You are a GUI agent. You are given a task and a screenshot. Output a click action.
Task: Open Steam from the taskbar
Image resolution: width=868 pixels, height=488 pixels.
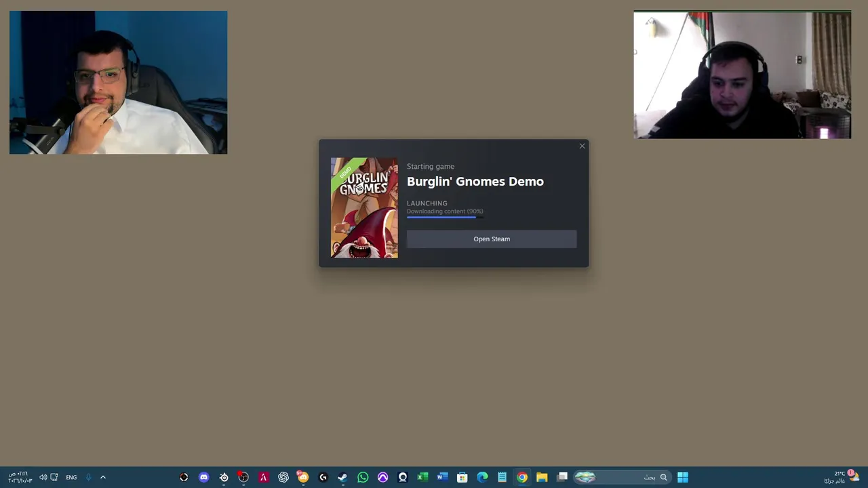(343, 477)
